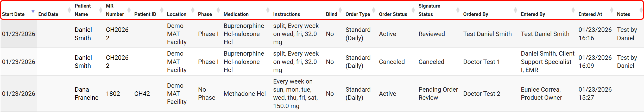Click the Signature Status sort arrows
This screenshot has height=112, width=644.
[x=458, y=10]
